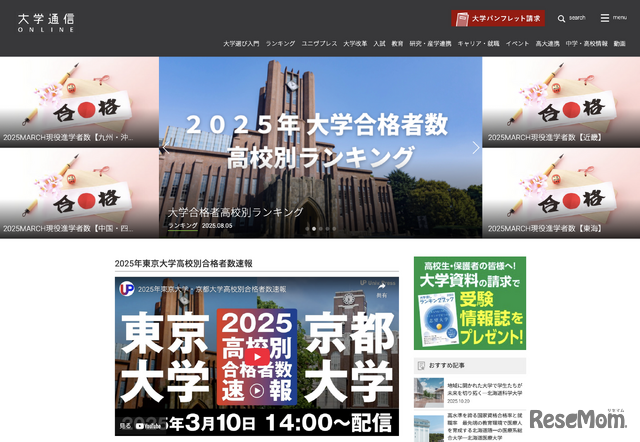Click ランキング tag under slide caption
Viewport: 640px width, 442px height.
pyautogui.click(x=182, y=226)
